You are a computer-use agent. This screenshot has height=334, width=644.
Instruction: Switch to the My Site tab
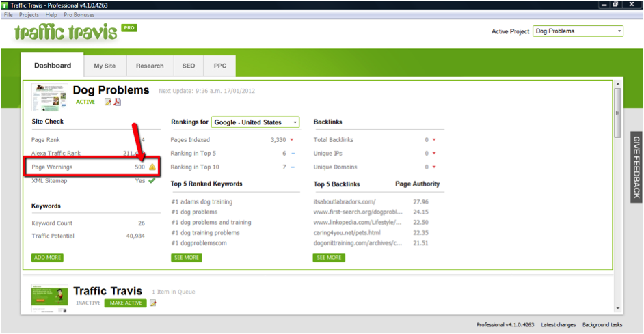click(x=105, y=66)
